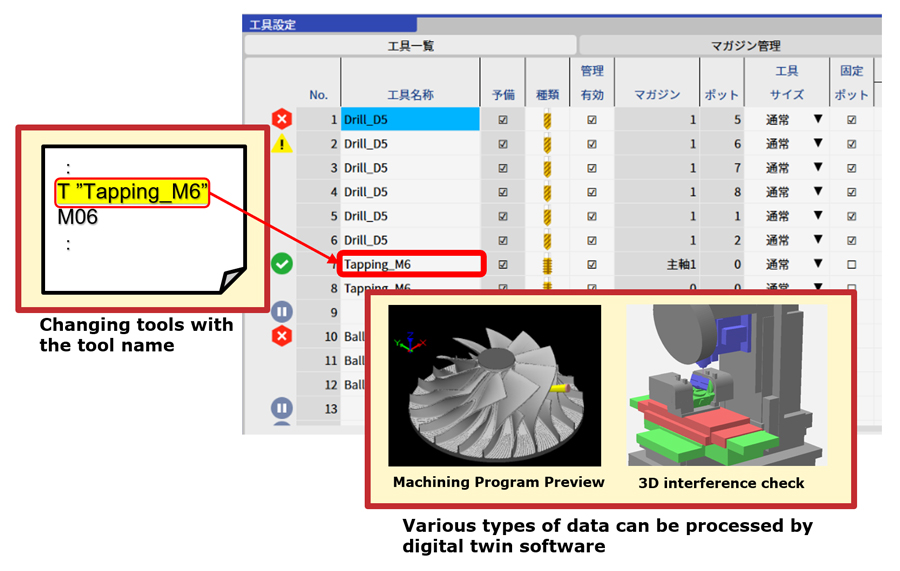Click the 工具名称 column header
Screen dimensions: 900x571
410,95
